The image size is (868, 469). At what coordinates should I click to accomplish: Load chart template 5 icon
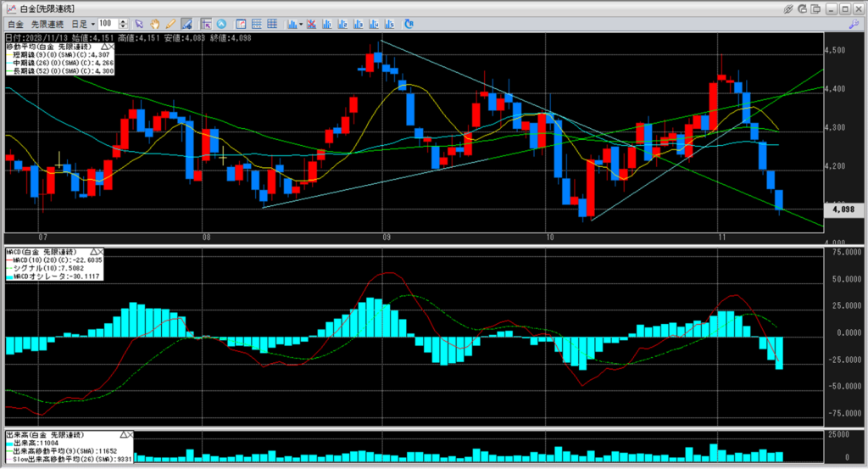[389, 25]
